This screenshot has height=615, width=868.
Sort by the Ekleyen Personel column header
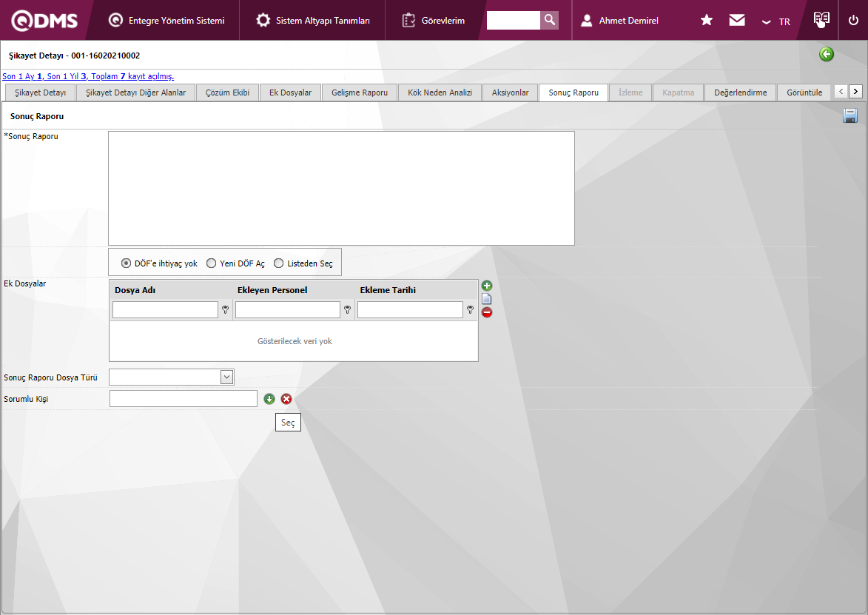pyautogui.click(x=272, y=290)
